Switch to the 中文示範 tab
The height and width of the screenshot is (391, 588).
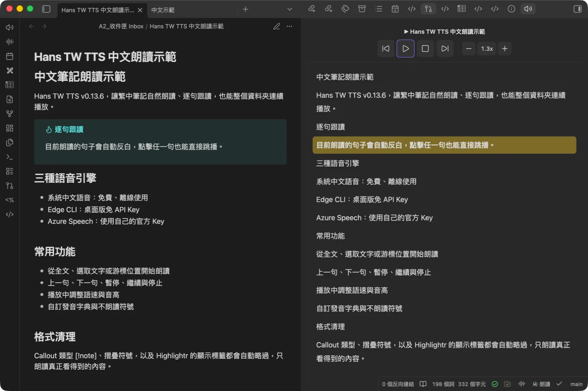[163, 10]
